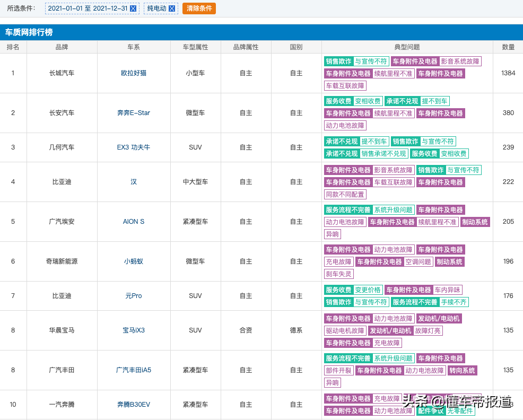The width and height of the screenshot is (523, 420).
Task: Remove the 纯电动 filter via X
Action: 172,8
